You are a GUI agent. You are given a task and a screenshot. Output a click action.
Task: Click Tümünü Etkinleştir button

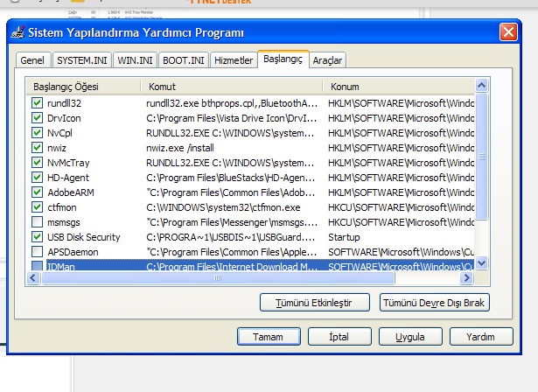[315, 303]
